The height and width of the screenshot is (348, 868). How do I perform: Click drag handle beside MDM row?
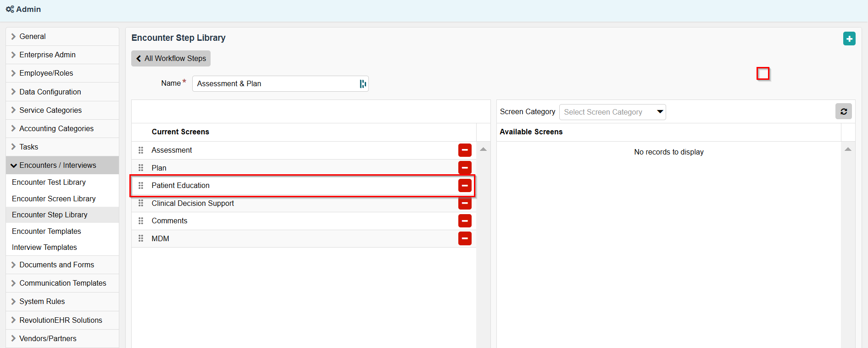(141, 238)
